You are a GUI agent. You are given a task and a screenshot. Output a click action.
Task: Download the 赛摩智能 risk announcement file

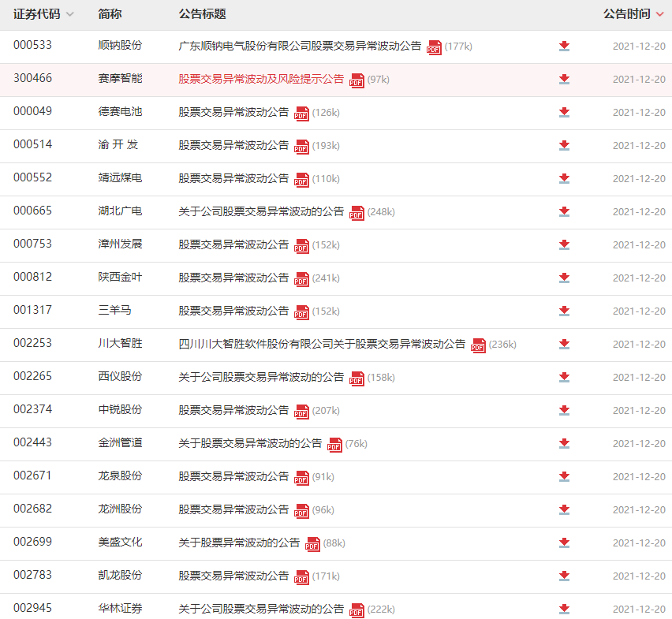[x=564, y=80]
